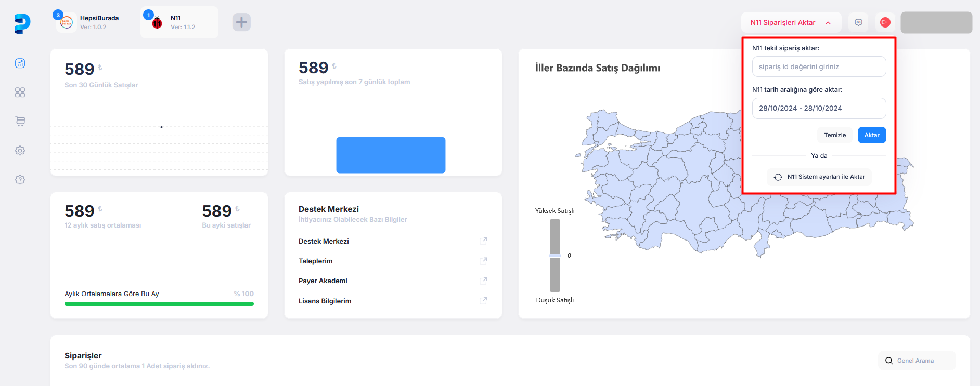Open the N11 date range picker

(x=819, y=108)
